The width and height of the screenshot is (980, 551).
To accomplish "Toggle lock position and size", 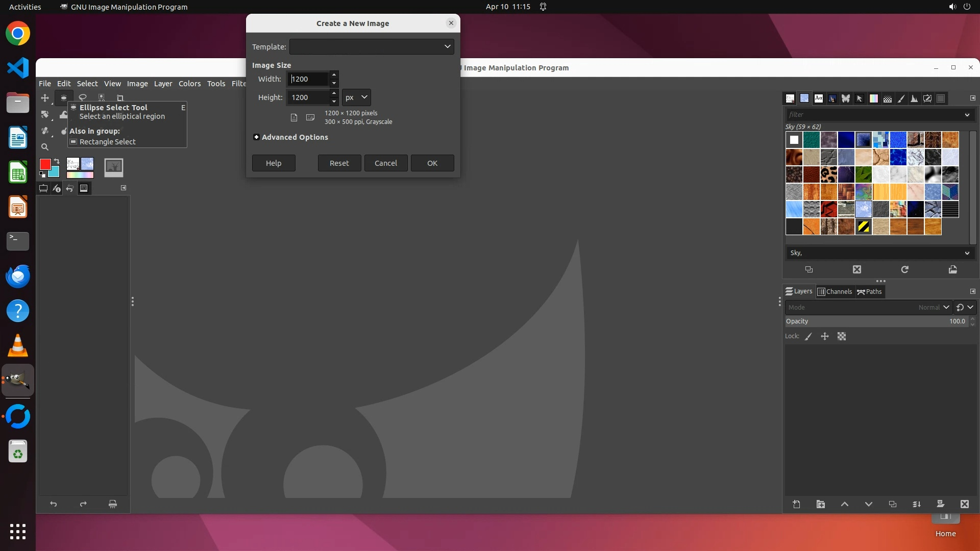I will click(x=825, y=336).
